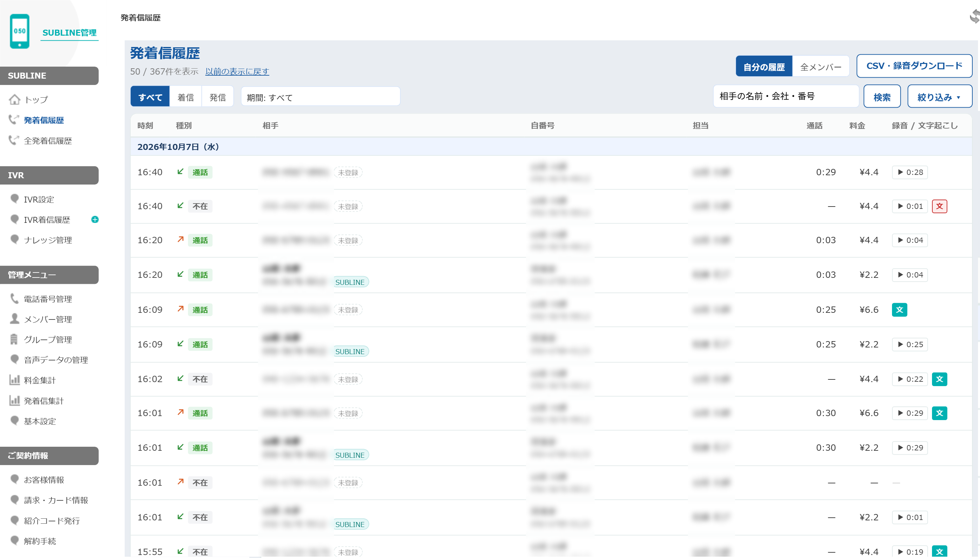Viewport: 980px width, 558px height.
Task: Open メンバー管理 in the sidebar
Action: (48, 319)
